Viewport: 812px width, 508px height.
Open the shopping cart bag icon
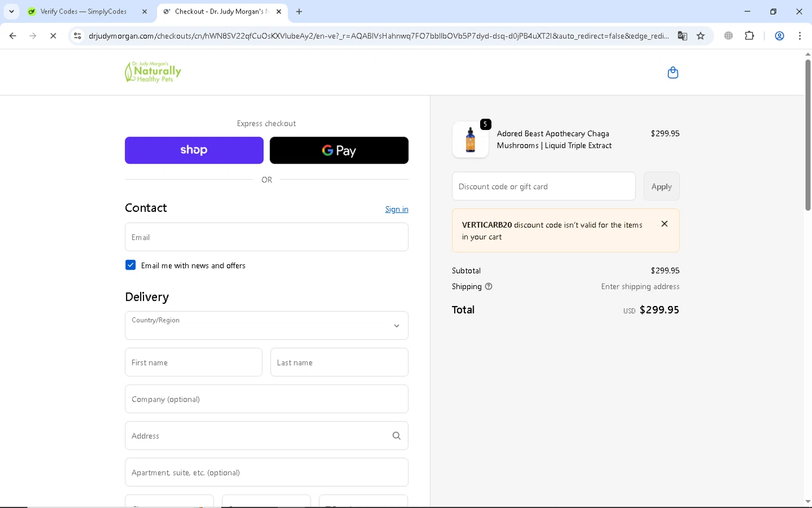pos(673,73)
